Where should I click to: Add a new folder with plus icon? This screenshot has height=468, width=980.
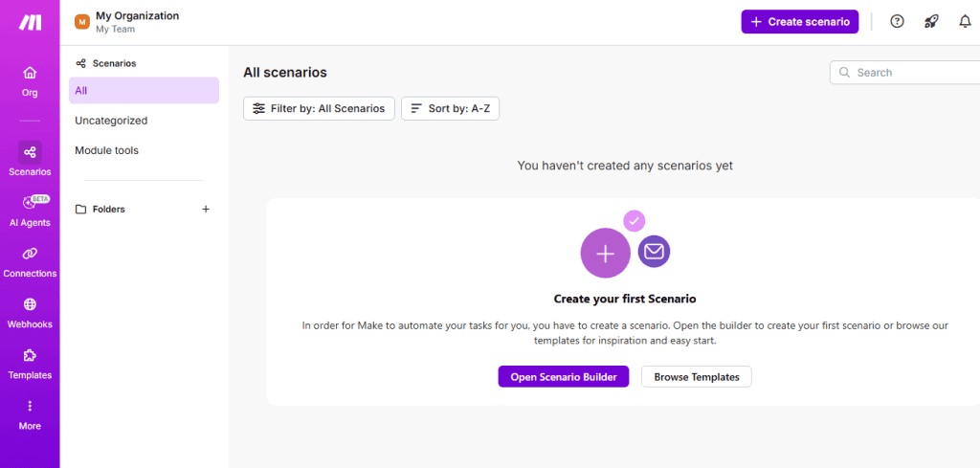[x=205, y=209]
